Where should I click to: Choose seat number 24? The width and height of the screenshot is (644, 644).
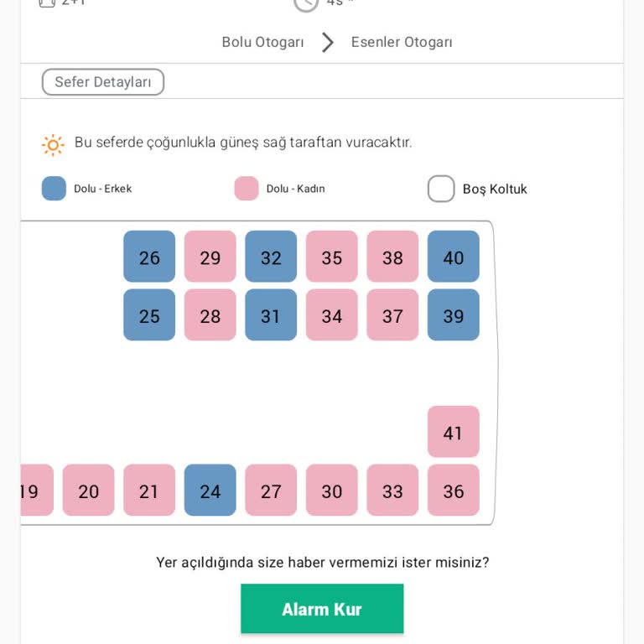[x=210, y=491]
